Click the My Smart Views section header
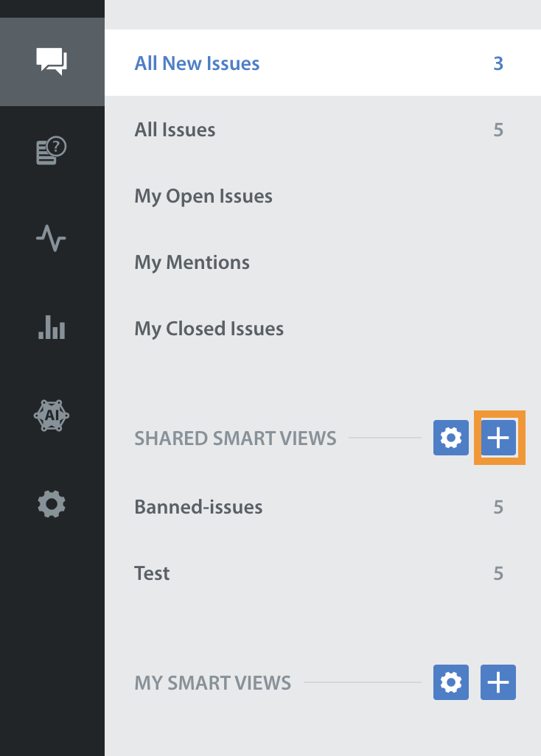 (212, 683)
